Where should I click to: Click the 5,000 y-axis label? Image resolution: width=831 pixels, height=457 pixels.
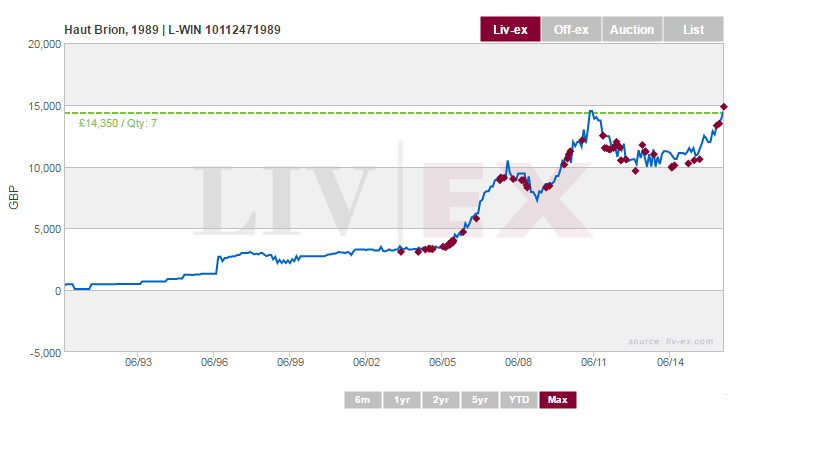(48, 229)
